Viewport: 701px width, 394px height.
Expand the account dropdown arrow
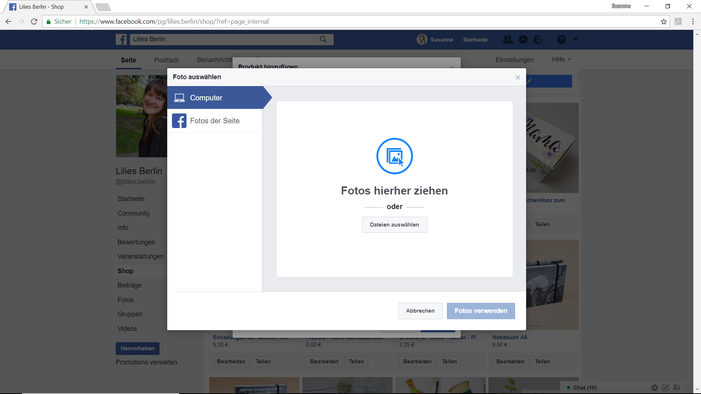coord(575,40)
